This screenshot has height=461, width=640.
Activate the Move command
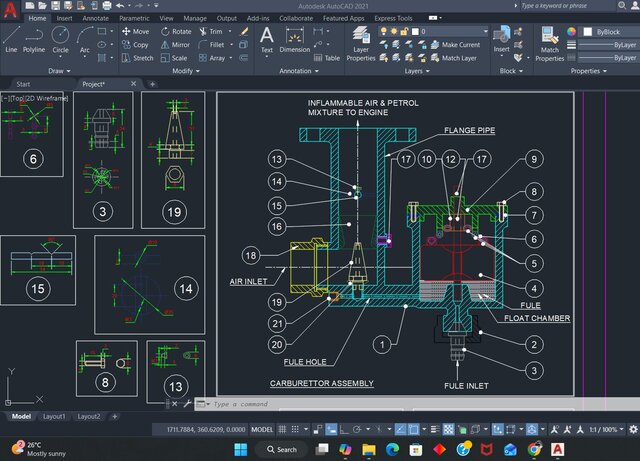(x=136, y=31)
